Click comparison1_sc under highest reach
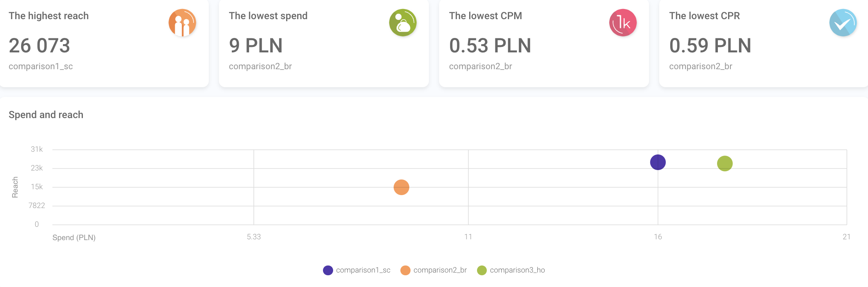The image size is (868, 287). click(x=41, y=66)
